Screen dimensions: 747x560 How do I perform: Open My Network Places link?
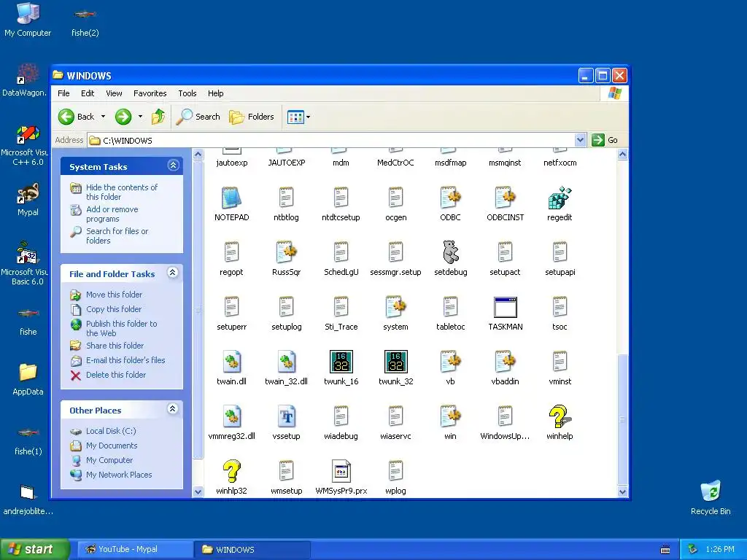tap(119, 475)
